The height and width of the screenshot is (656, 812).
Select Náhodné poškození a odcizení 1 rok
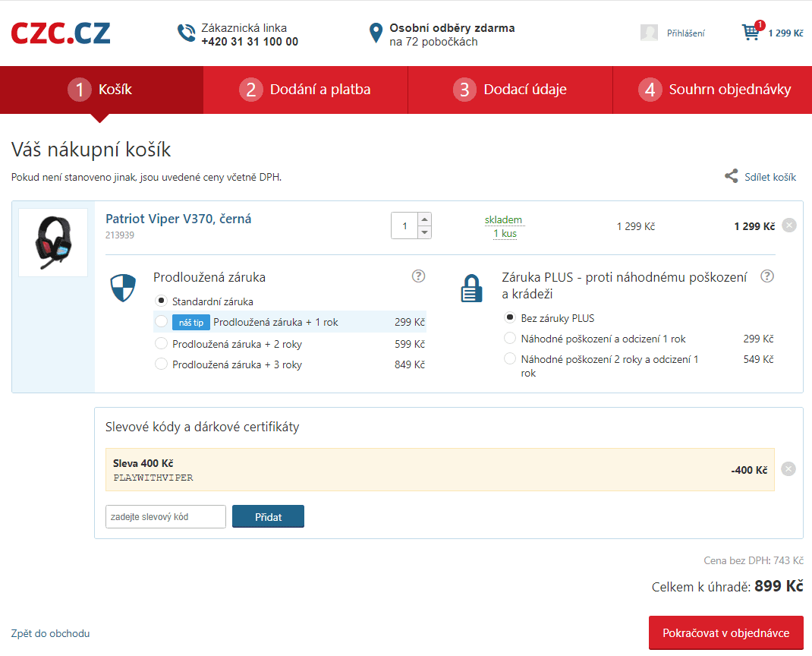(510, 339)
